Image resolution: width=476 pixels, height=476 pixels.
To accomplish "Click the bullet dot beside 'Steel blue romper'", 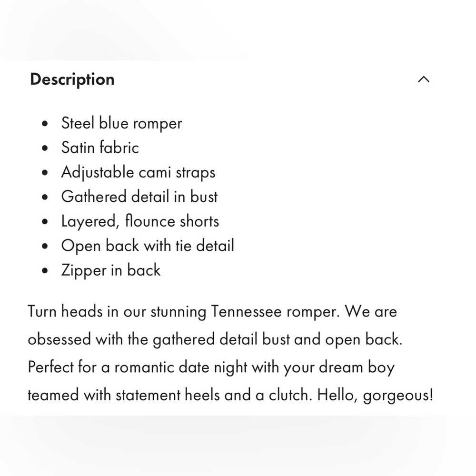I will click(x=45, y=124).
